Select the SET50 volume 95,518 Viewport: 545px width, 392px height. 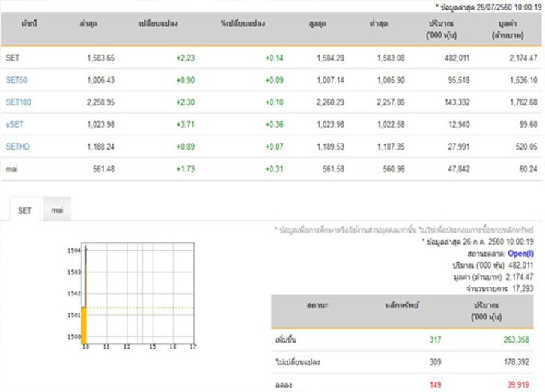click(x=459, y=80)
